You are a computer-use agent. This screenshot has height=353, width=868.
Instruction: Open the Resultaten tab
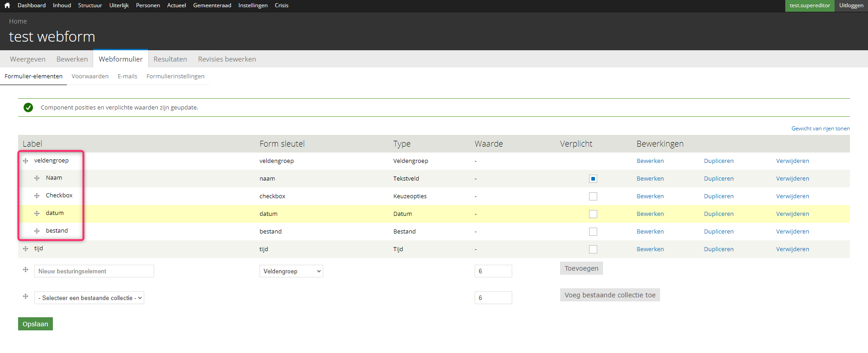170,59
